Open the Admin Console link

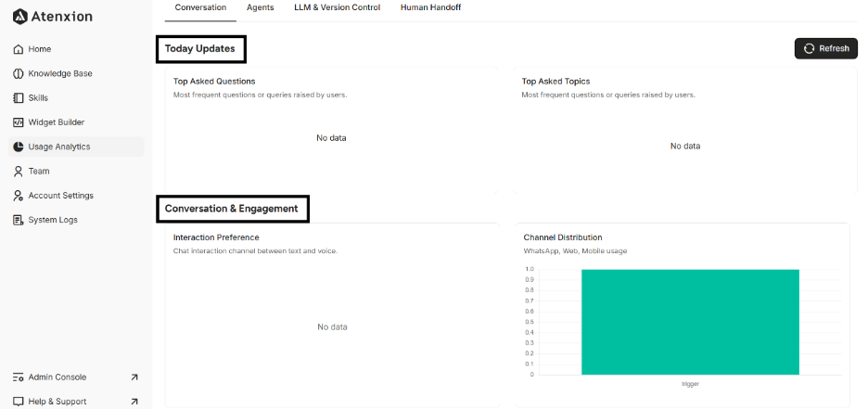click(x=76, y=377)
